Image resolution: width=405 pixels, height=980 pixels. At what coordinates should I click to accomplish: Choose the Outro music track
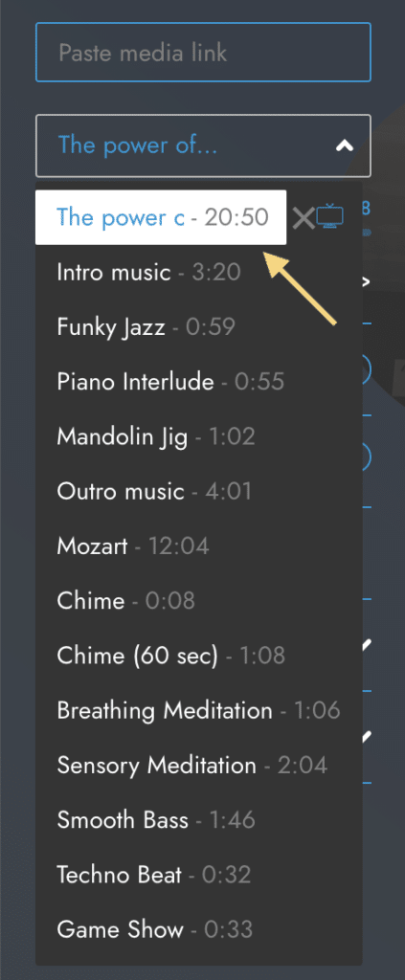(x=199, y=491)
